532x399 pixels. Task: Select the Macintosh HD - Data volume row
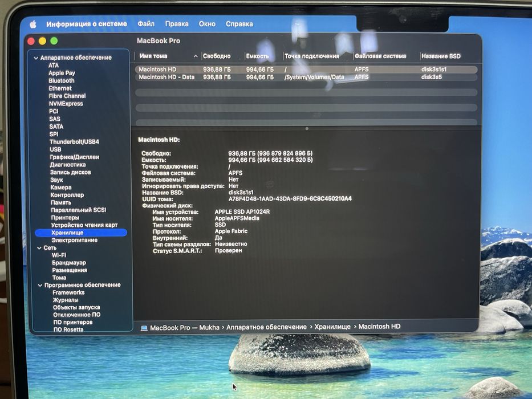pyautogui.click(x=306, y=78)
